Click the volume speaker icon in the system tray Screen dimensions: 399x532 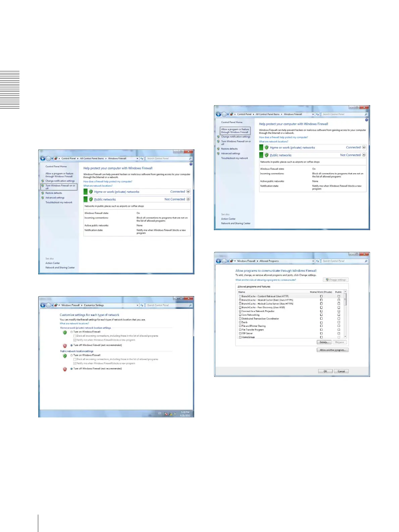click(x=175, y=414)
